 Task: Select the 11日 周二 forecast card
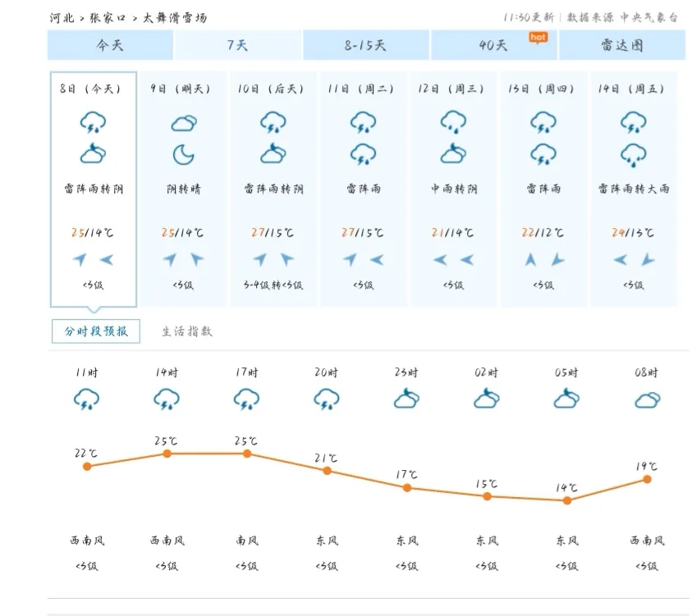[363, 189]
